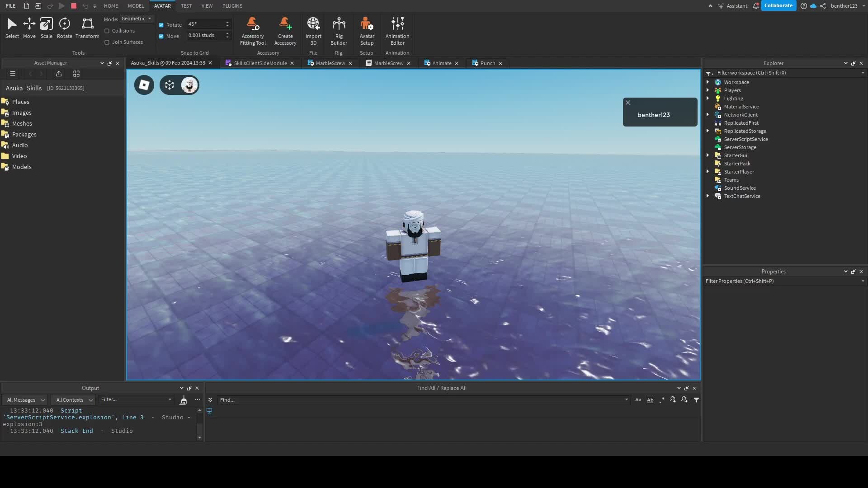Toggle the Match Case option in Find All
Viewport: 868px width, 488px height.
click(637, 399)
